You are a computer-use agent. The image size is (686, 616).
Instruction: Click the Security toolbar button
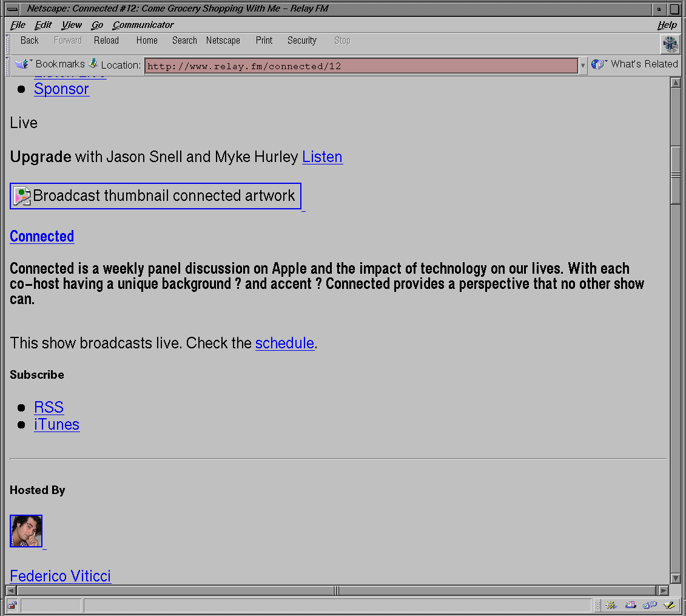(x=302, y=41)
